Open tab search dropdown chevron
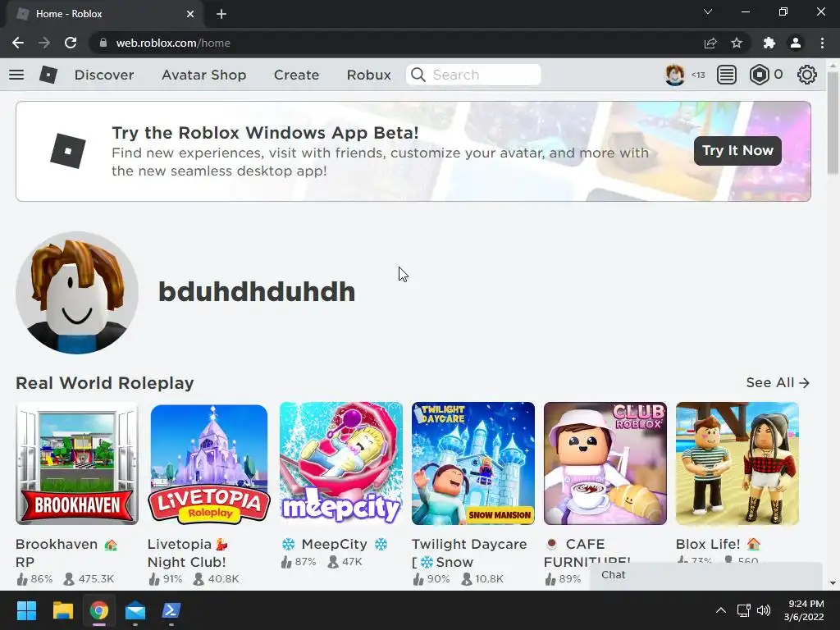The height and width of the screenshot is (630, 840). 708,11
